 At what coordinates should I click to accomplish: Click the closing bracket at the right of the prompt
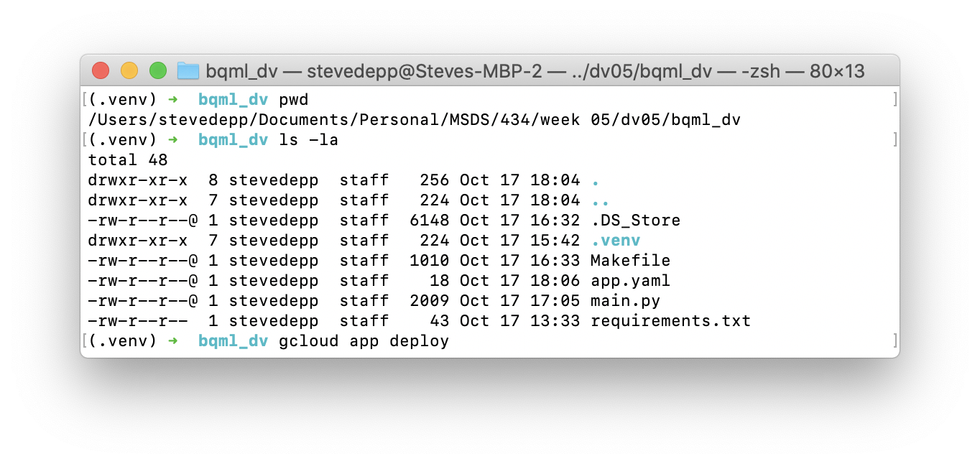894,99
